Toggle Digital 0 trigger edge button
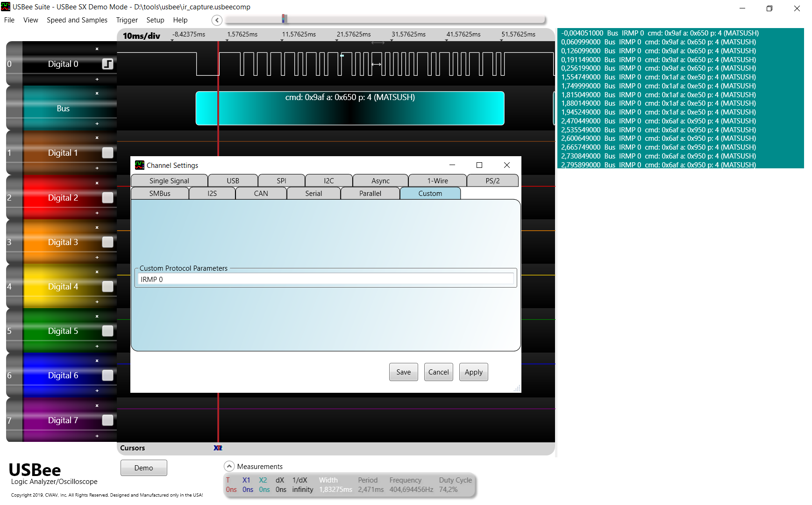The height and width of the screenshot is (505, 812). click(x=108, y=64)
